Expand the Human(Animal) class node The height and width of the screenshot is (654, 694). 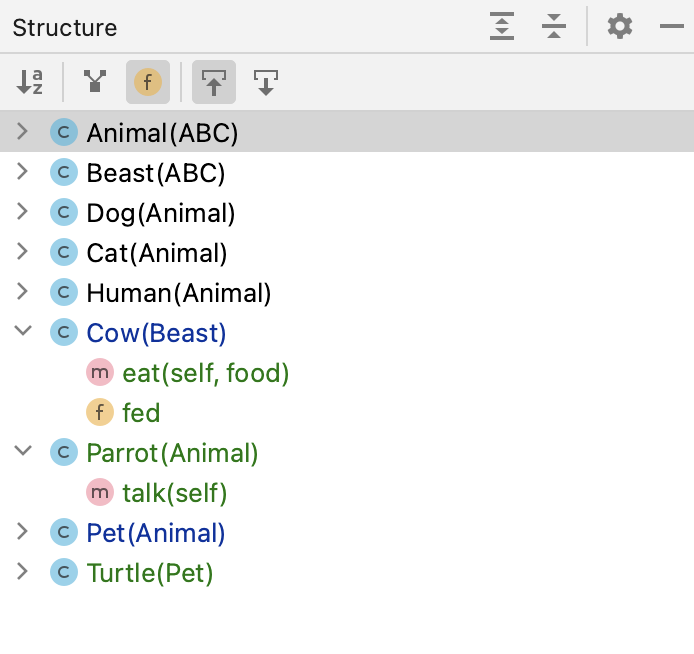click(x=22, y=292)
